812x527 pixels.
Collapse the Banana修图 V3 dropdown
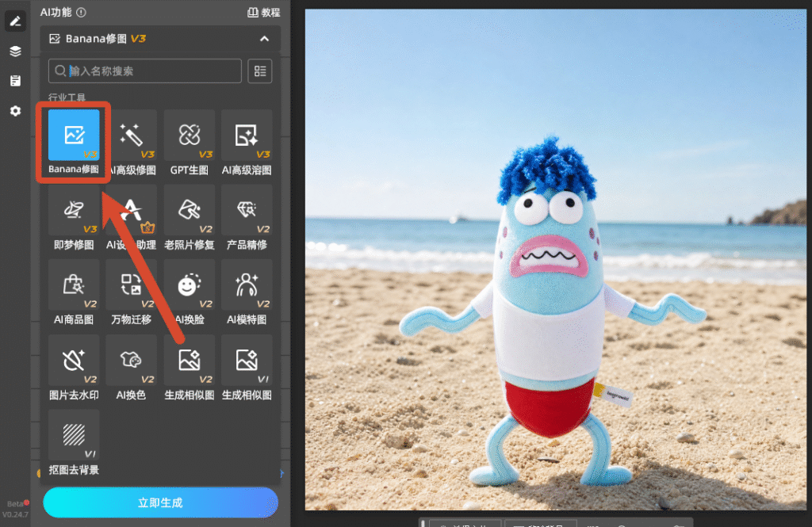264,39
